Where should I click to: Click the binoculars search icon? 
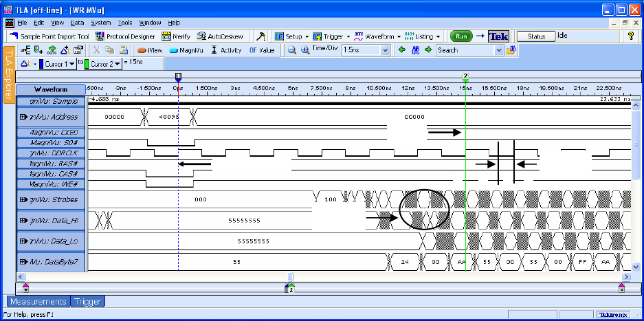tap(415, 50)
